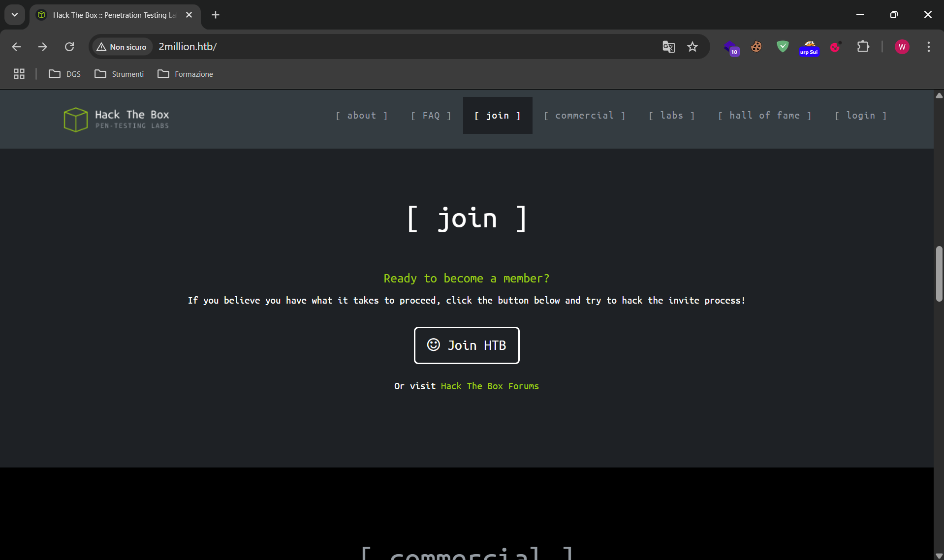The image size is (944, 560).
Task: Click the 'Ready to become a member?' text
Action: coord(467,279)
